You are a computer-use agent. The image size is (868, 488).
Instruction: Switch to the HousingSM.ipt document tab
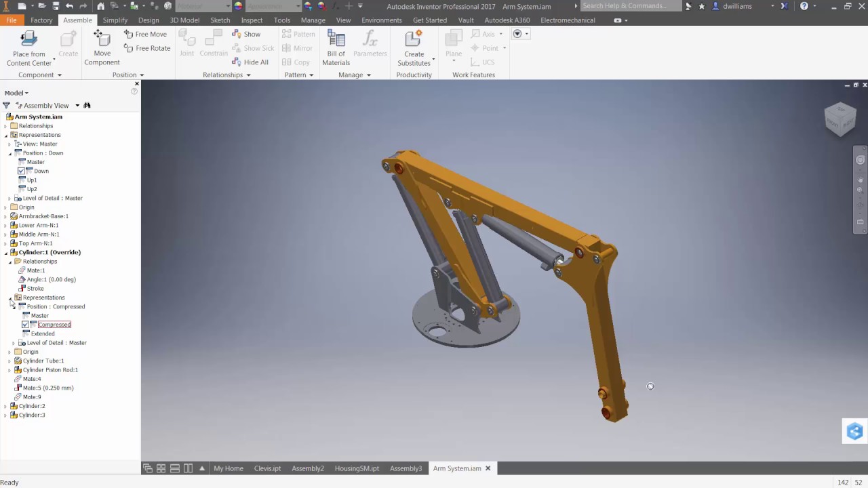tap(357, 468)
